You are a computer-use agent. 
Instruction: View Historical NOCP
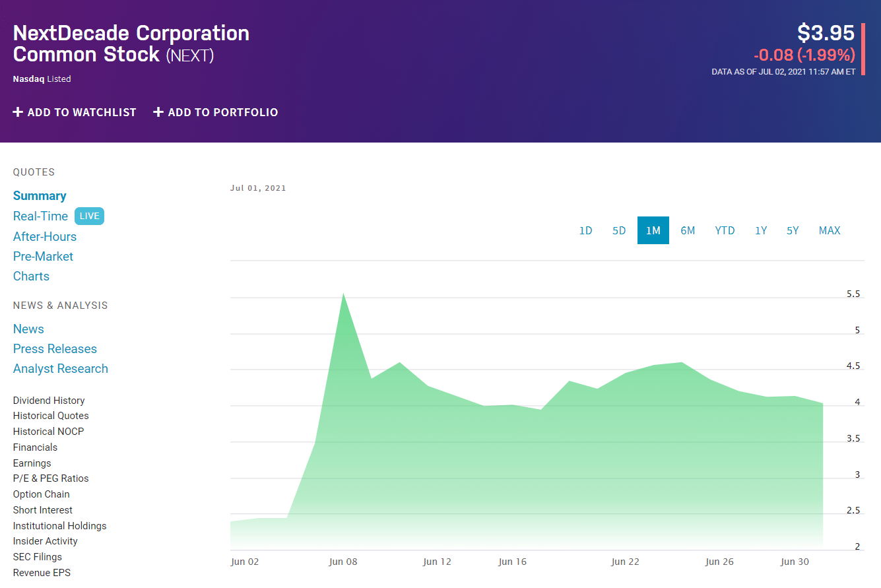pos(49,432)
